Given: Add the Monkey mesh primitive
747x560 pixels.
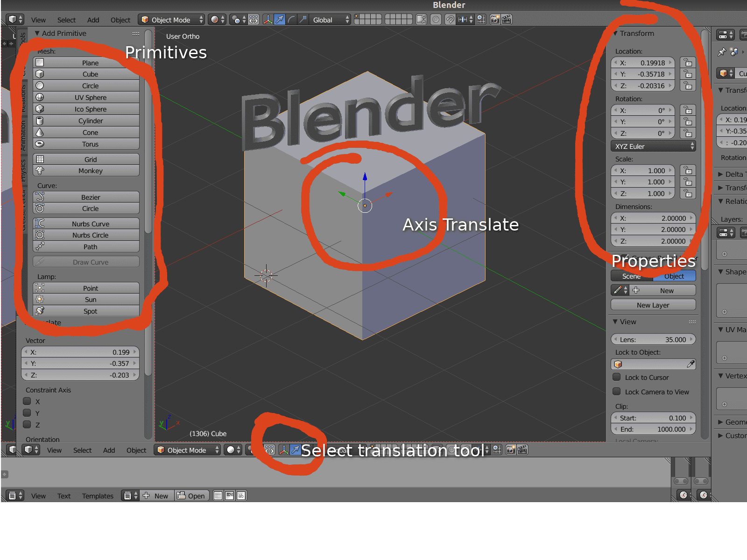Looking at the screenshot, I should [86, 171].
